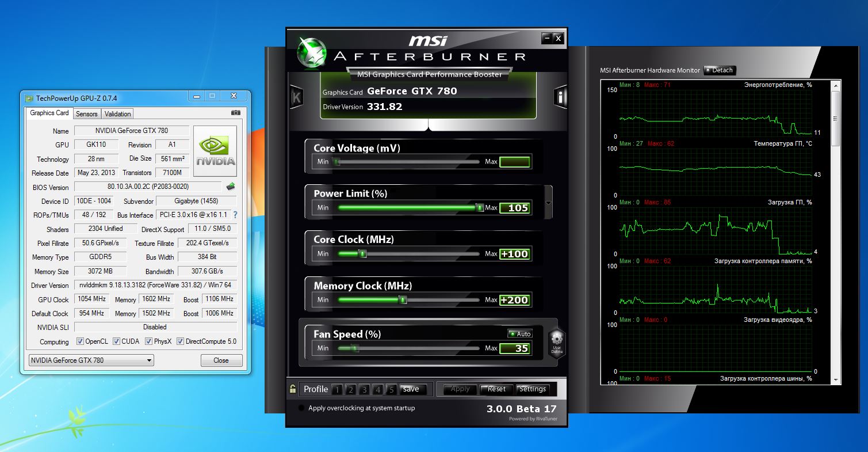
Task: Select the Graphics Card tab
Action: tap(49, 113)
